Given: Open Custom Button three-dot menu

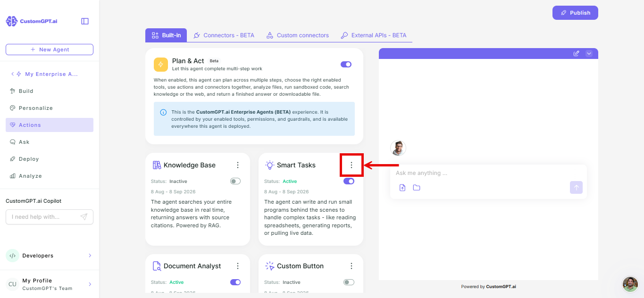Looking at the screenshot, I should [351, 266].
